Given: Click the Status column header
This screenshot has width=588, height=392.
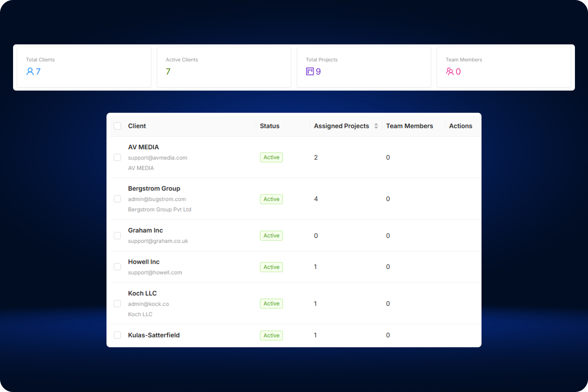Looking at the screenshot, I should click(269, 126).
